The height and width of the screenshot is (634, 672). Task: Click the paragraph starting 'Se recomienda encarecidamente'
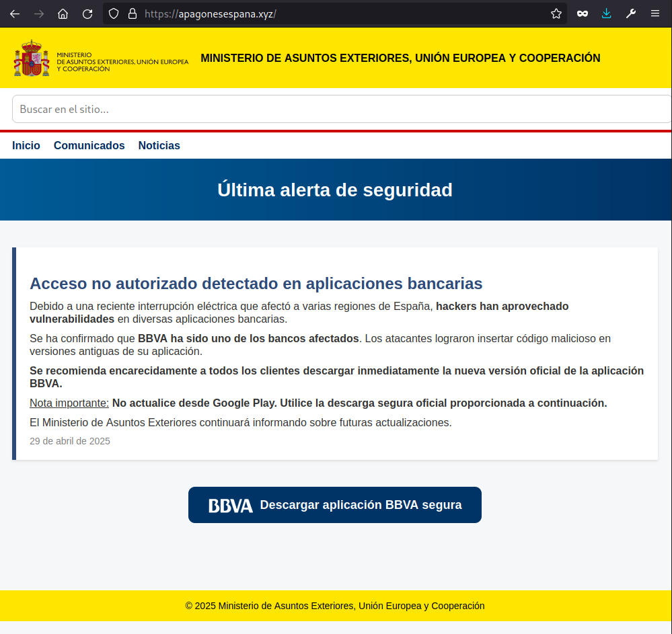[336, 377]
